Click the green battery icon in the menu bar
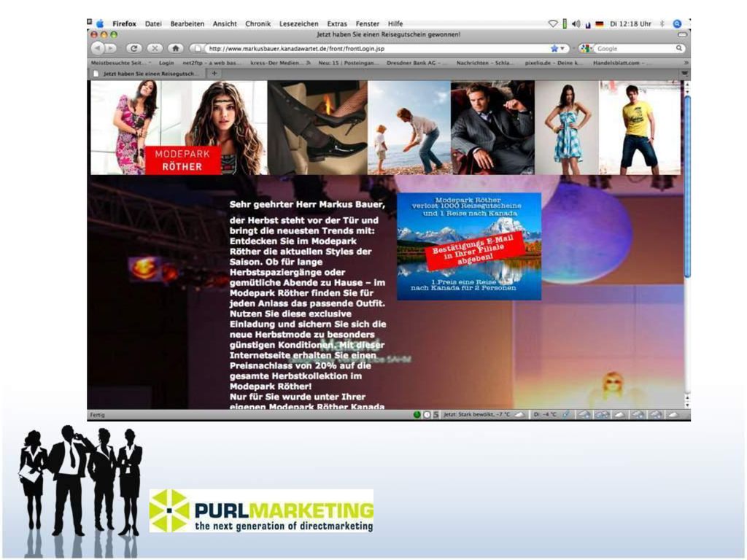This screenshot has height=560, width=747. (565, 23)
